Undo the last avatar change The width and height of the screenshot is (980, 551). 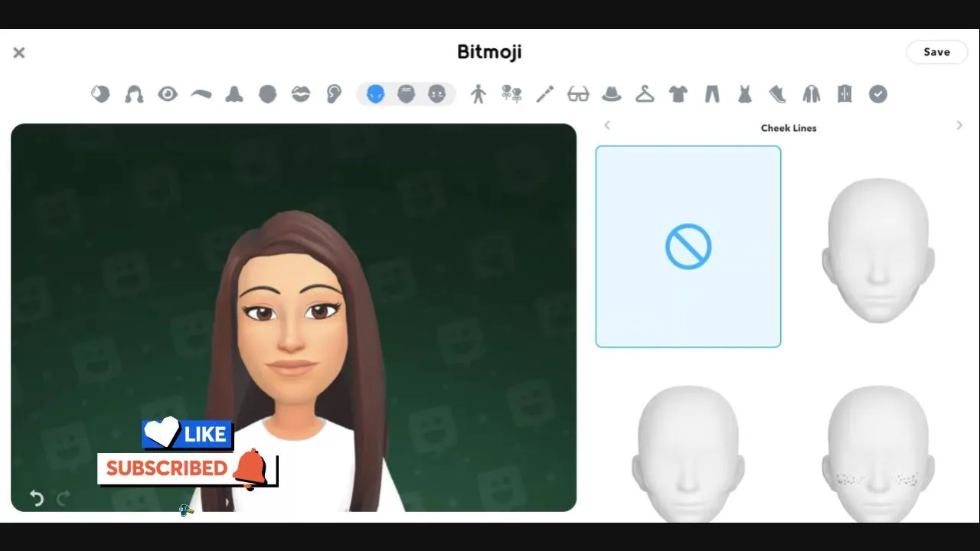pyautogui.click(x=36, y=498)
